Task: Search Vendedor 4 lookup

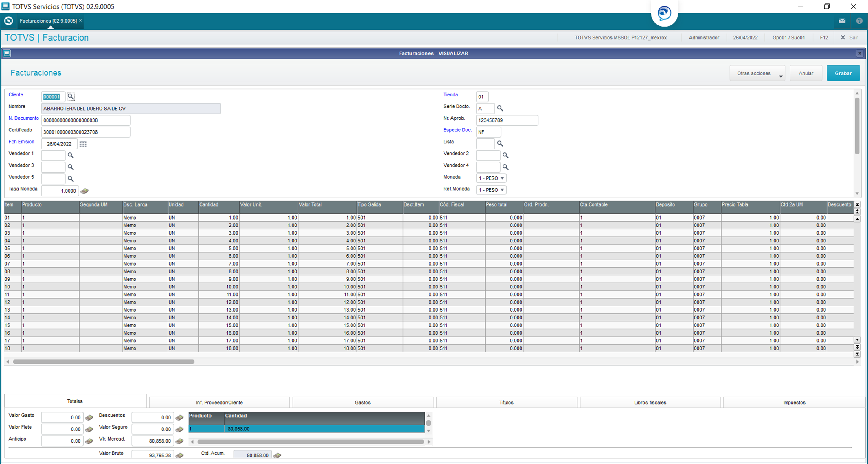Action: tap(505, 167)
